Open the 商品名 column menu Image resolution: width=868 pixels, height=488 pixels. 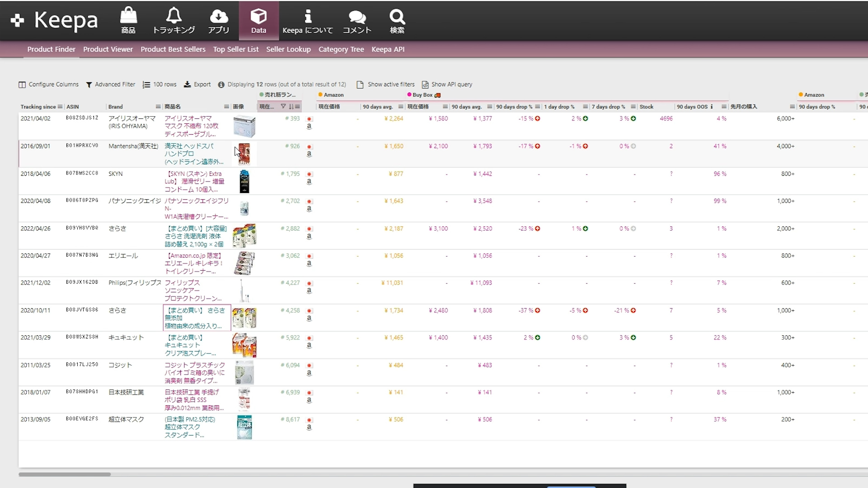(226, 107)
